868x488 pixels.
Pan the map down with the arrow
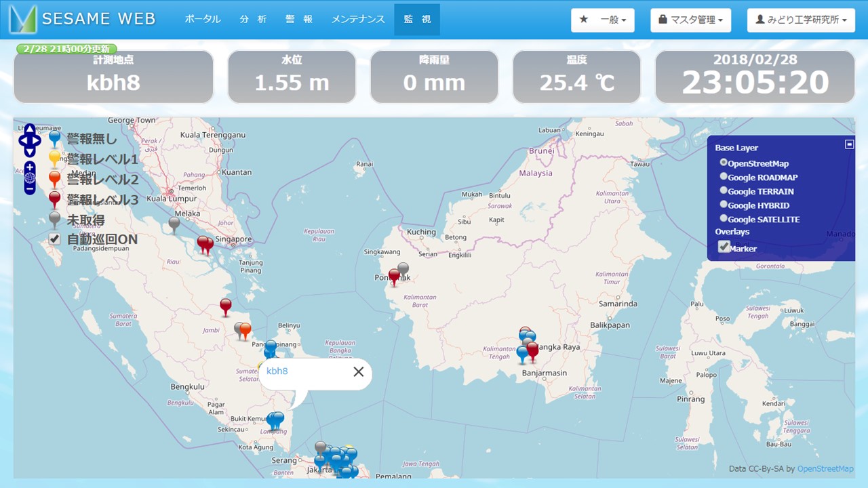click(30, 152)
